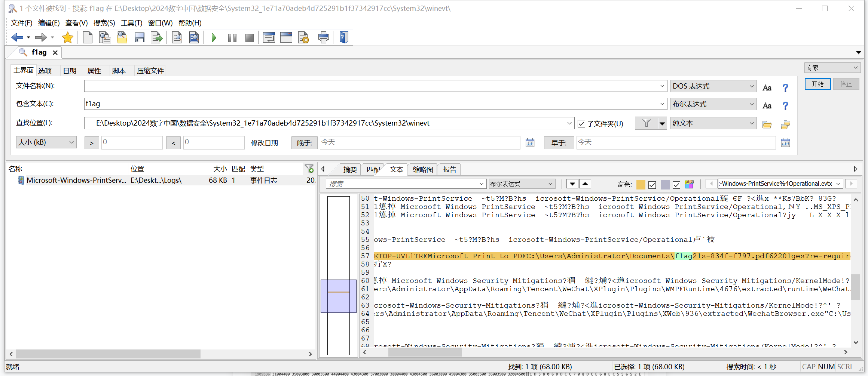Click the 停止 button
The height and width of the screenshot is (376, 868).
click(x=846, y=84)
